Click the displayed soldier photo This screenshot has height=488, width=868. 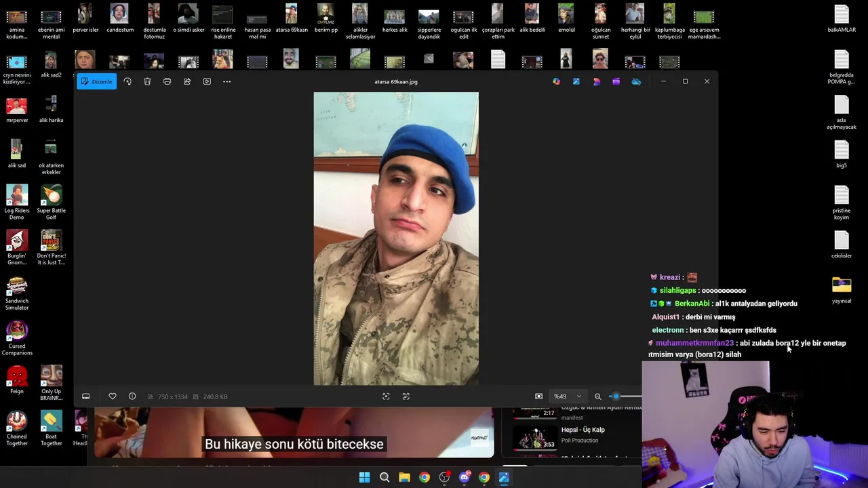pyautogui.click(x=396, y=239)
